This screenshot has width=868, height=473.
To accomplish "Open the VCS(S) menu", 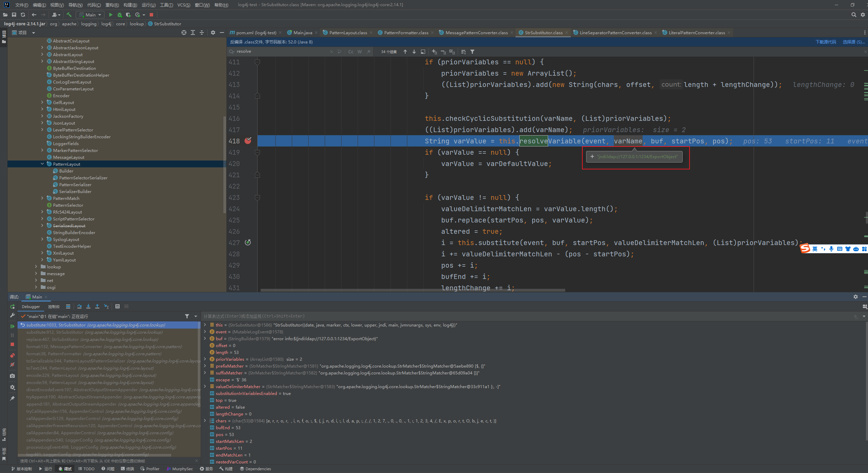I will [184, 5].
